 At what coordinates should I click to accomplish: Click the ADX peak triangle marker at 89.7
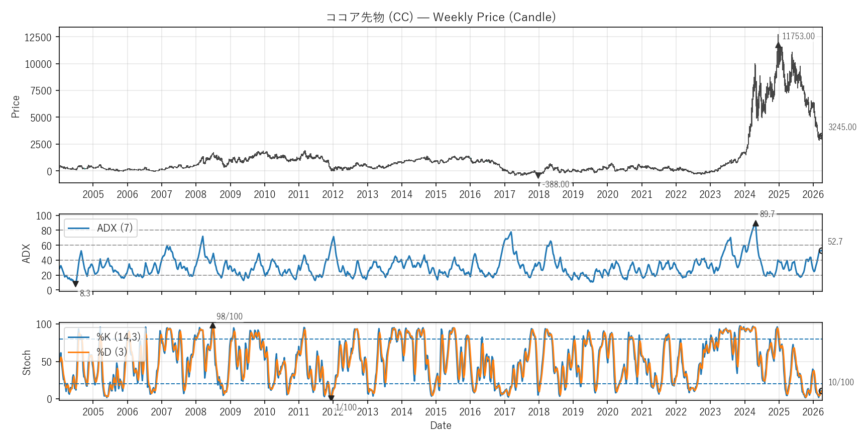tap(755, 224)
